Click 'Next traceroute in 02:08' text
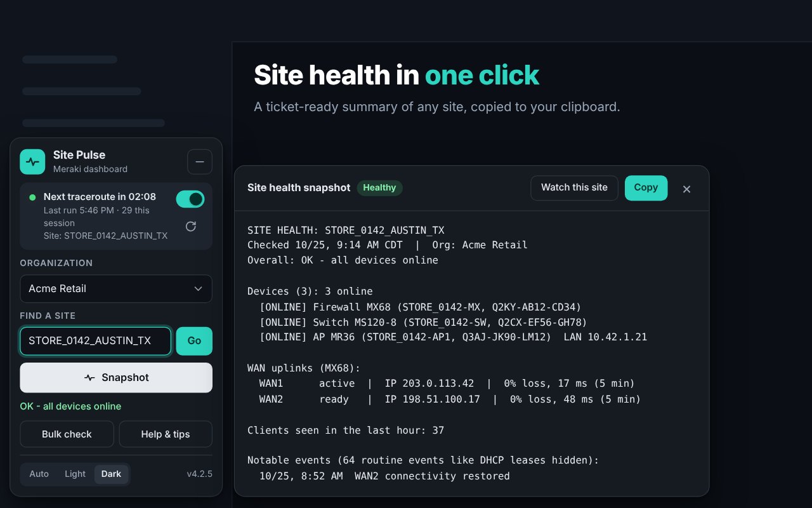The image size is (812, 508). coord(100,197)
